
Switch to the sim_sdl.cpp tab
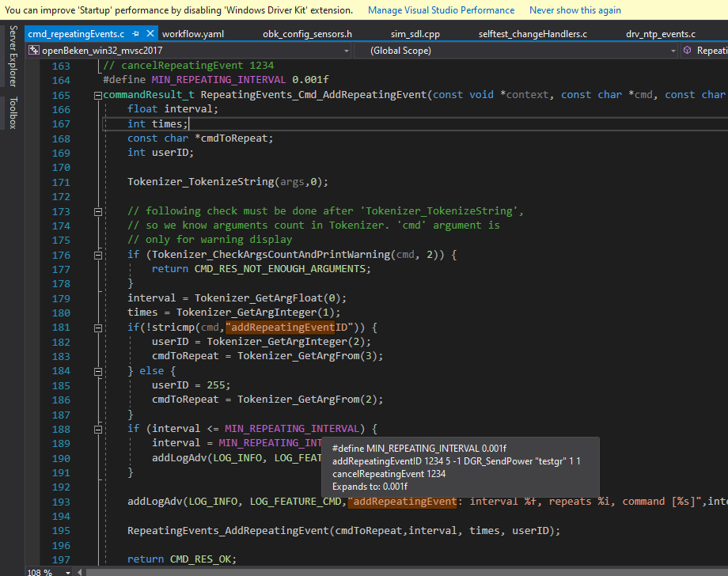pyautogui.click(x=415, y=34)
